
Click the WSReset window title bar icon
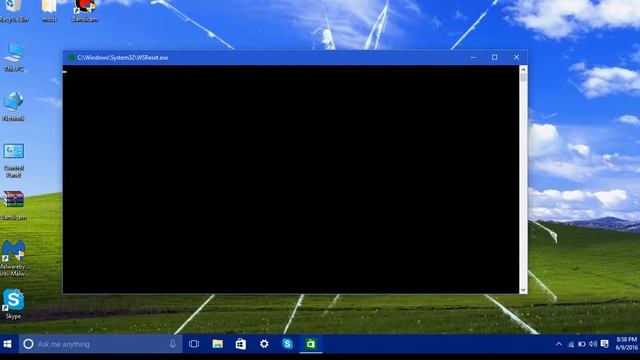point(71,58)
